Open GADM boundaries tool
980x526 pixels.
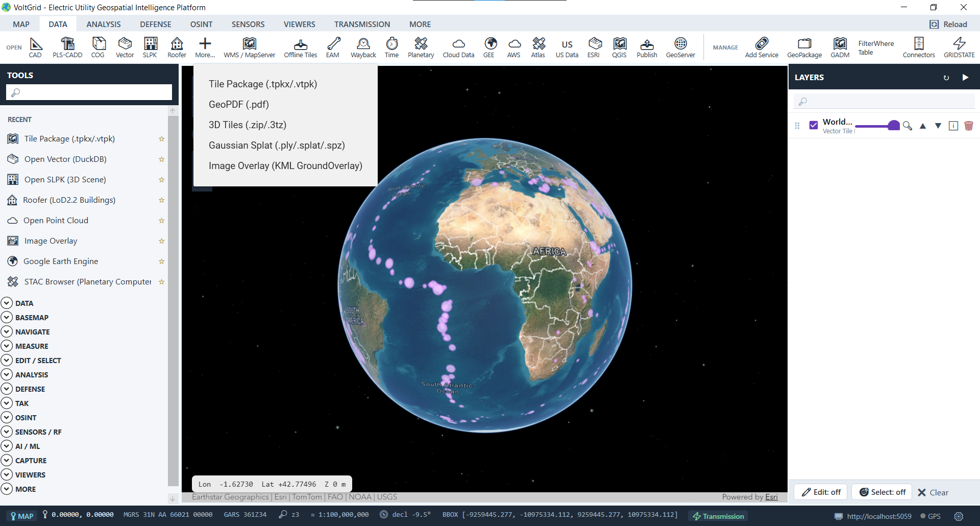click(x=840, y=47)
